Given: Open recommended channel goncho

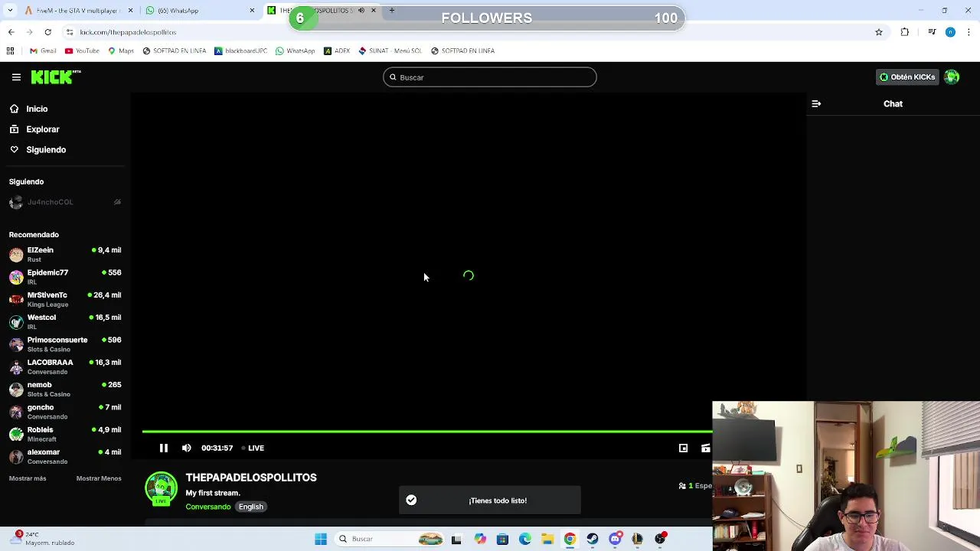Looking at the screenshot, I should (x=65, y=412).
